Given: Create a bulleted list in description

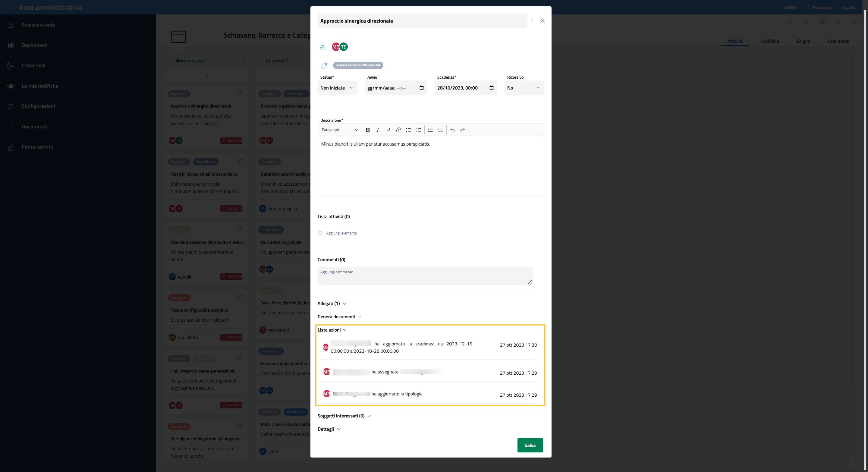Looking at the screenshot, I should [x=408, y=130].
